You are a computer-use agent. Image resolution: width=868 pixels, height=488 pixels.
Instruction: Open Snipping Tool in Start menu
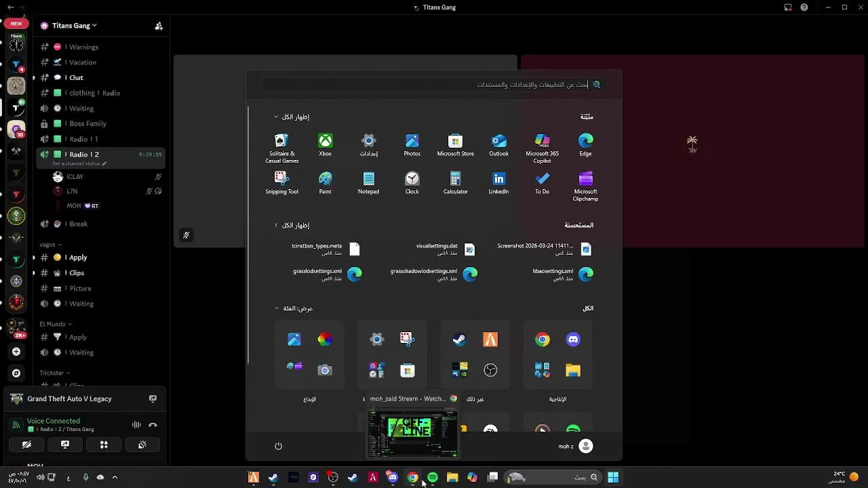[x=281, y=183]
